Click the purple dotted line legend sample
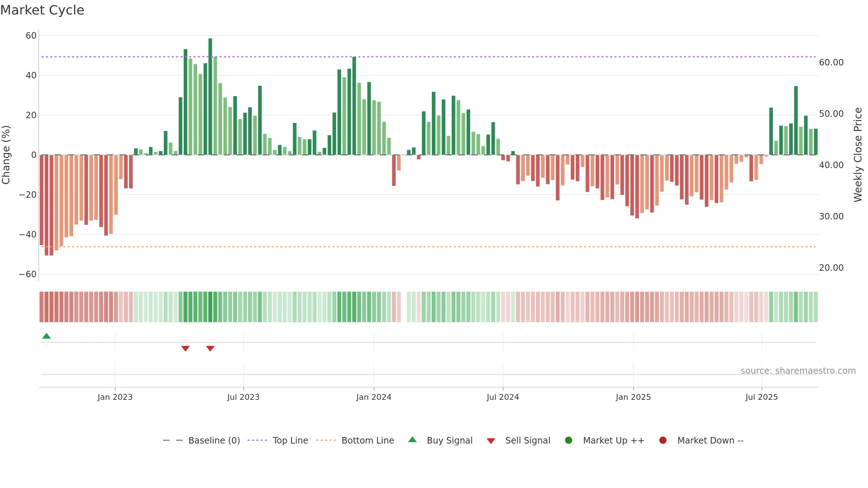The width and height of the screenshot is (868, 488). coord(257,440)
